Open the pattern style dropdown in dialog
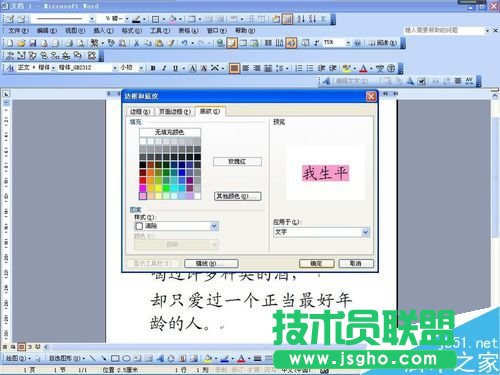 pos(214,226)
